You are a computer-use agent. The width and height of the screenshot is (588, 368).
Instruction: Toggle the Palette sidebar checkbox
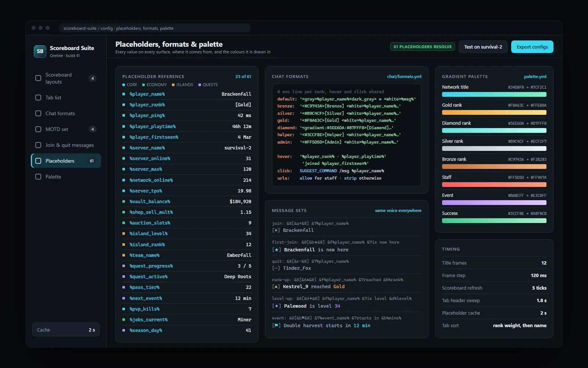coord(38,177)
